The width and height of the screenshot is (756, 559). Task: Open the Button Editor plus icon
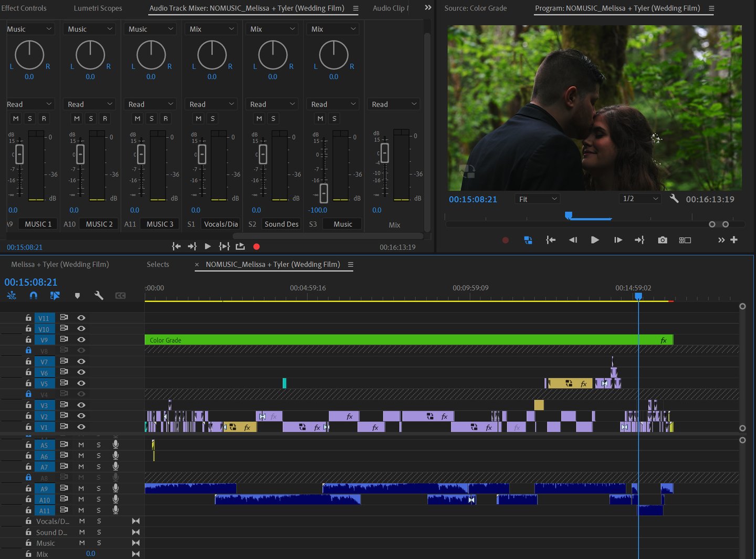(x=734, y=240)
